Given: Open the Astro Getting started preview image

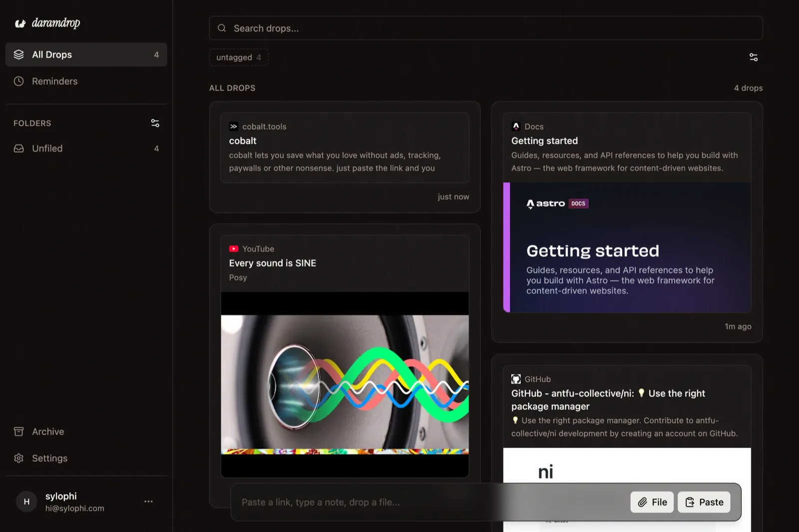Looking at the screenshot, I should (627, 248).
